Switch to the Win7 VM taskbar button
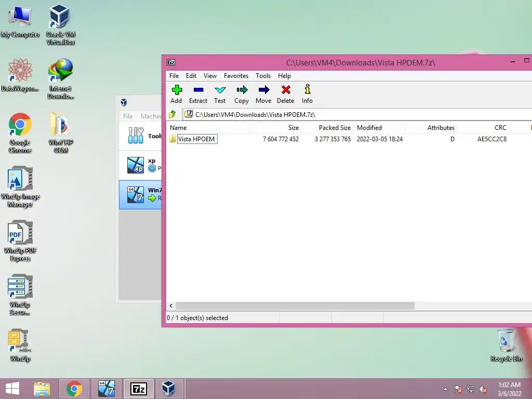532x399 pixels. (106, 389)
